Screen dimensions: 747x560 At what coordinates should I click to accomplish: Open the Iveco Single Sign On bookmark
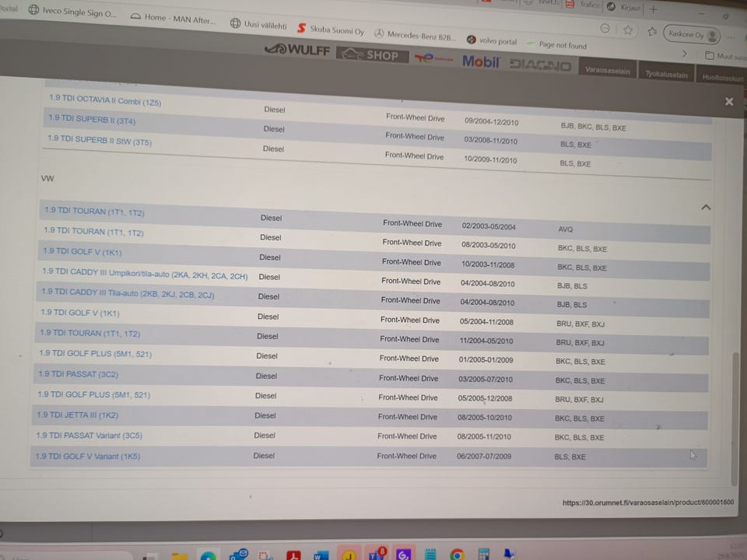(x=72, y=12)
